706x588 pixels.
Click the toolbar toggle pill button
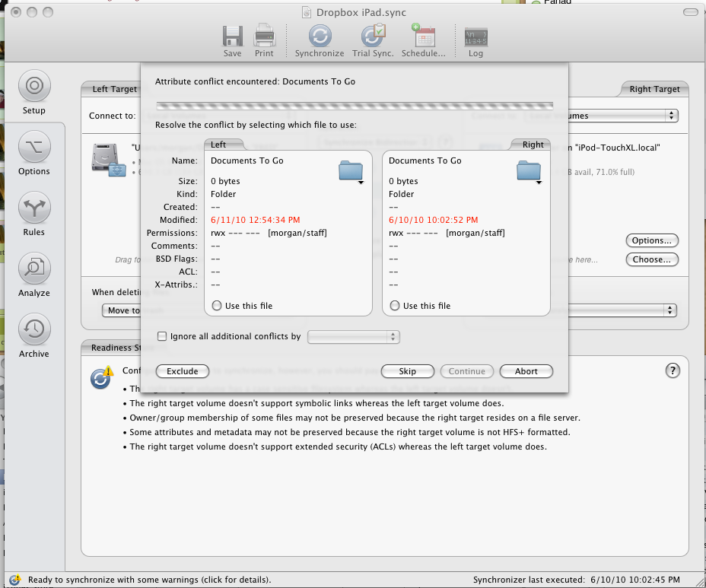tap(690, 12)
